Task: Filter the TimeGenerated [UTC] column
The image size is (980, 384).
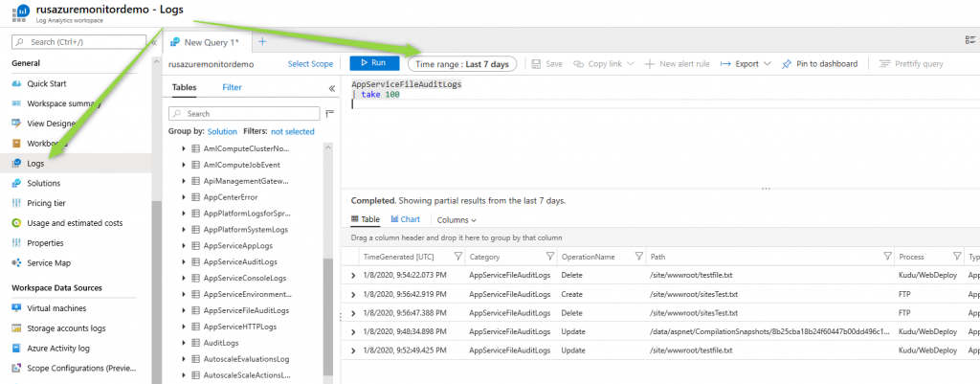Action: click(x=457, y=257)
